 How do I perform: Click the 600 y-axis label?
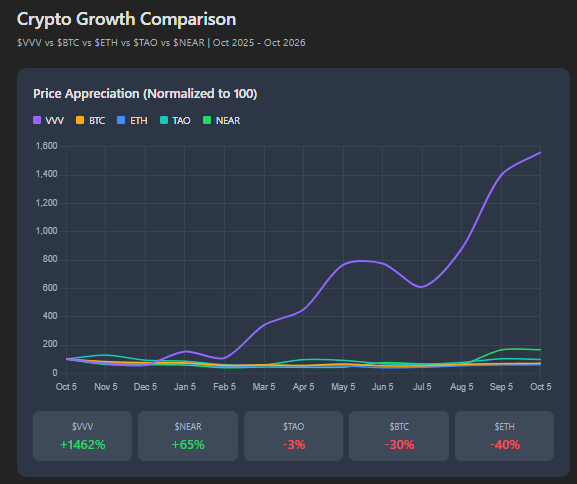(x=50, y=288)
